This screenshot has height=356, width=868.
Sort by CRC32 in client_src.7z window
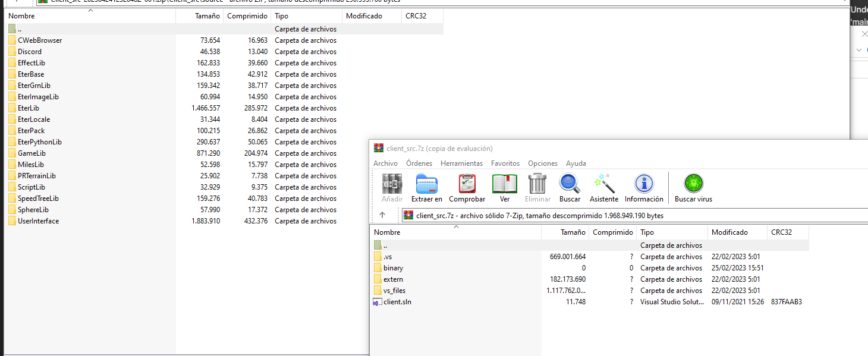[x=788, y=232]
